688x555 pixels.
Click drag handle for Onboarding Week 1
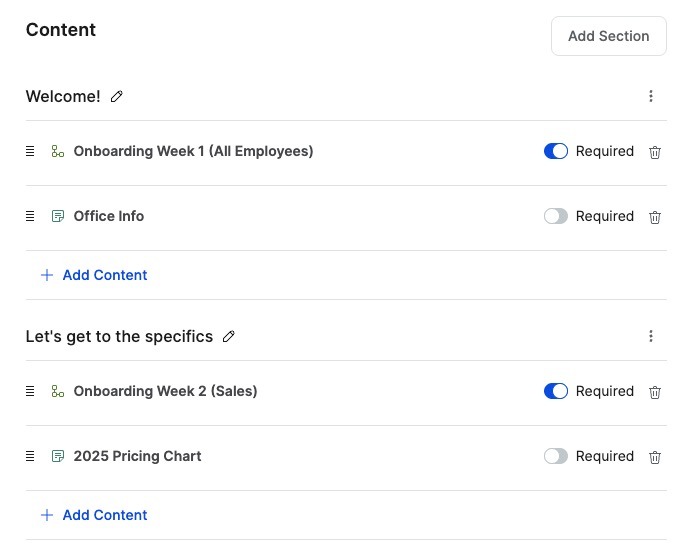30,151
